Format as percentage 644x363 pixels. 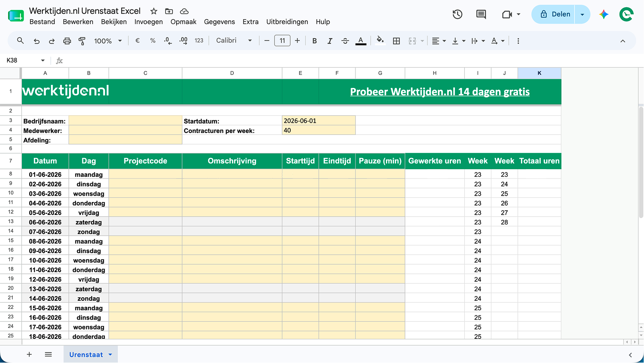click(x=153, y=41)
